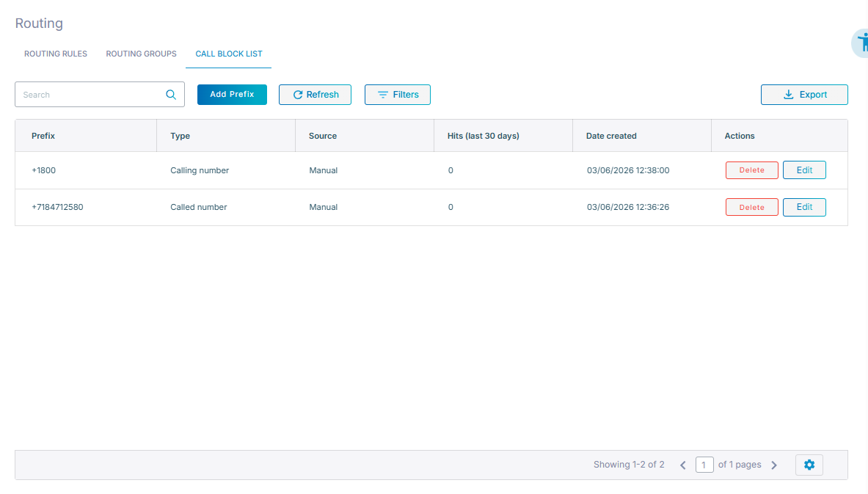Edit the +1800 prefix

(x=804, y=170)
